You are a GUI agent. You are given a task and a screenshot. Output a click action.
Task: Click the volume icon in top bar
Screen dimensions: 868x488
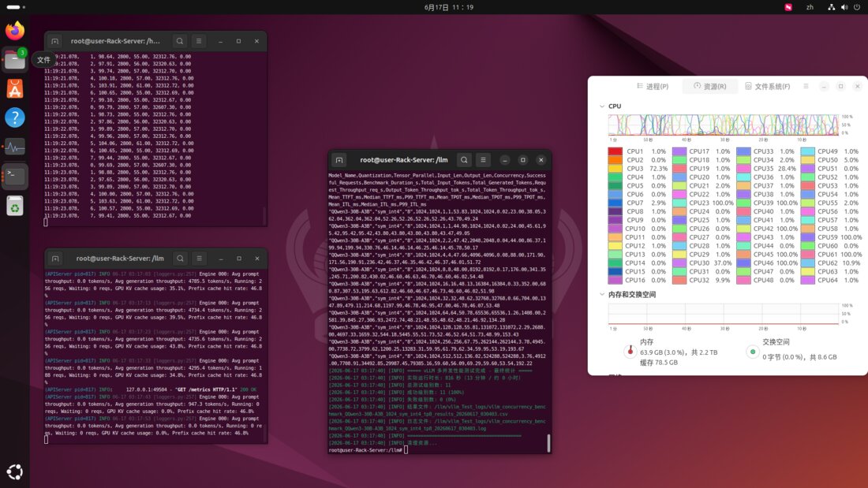(844, 7)
